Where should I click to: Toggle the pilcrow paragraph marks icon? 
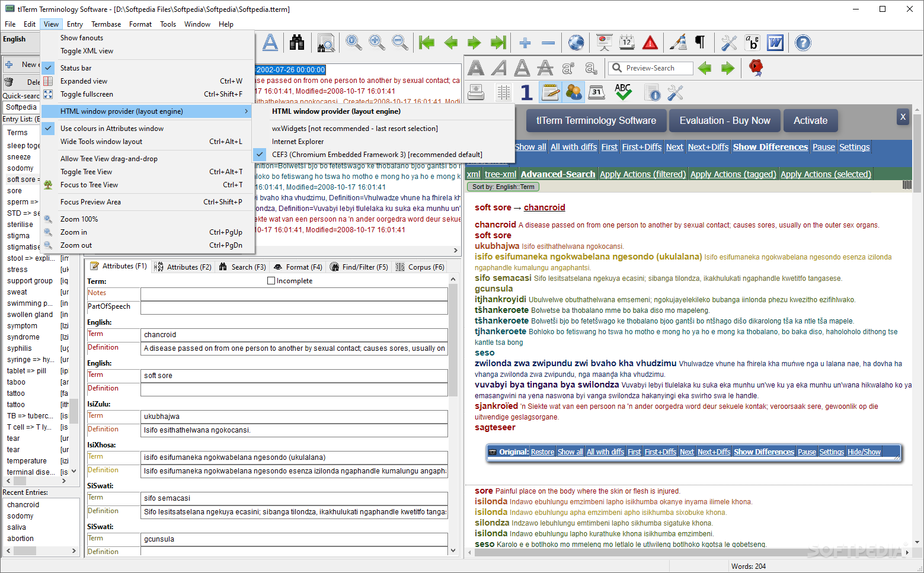point(700,43)
